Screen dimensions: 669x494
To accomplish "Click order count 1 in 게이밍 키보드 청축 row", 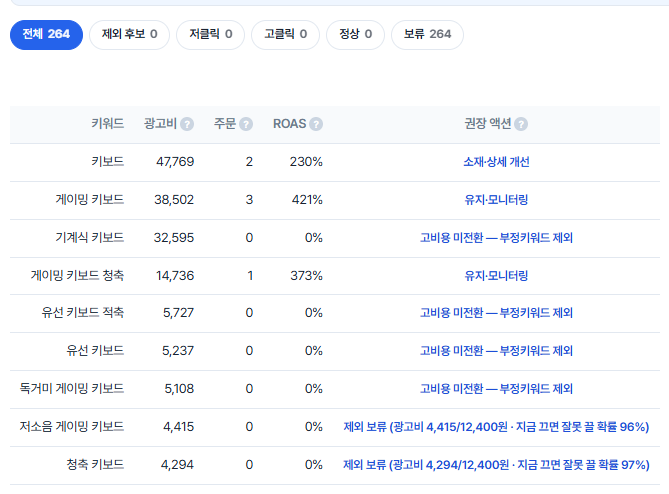I will (250, 276).
